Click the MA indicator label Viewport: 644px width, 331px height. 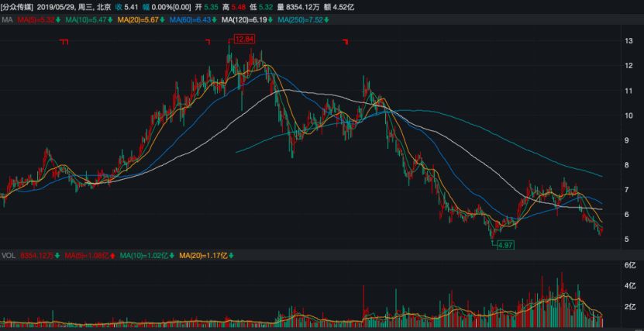[x=7, y=19]
